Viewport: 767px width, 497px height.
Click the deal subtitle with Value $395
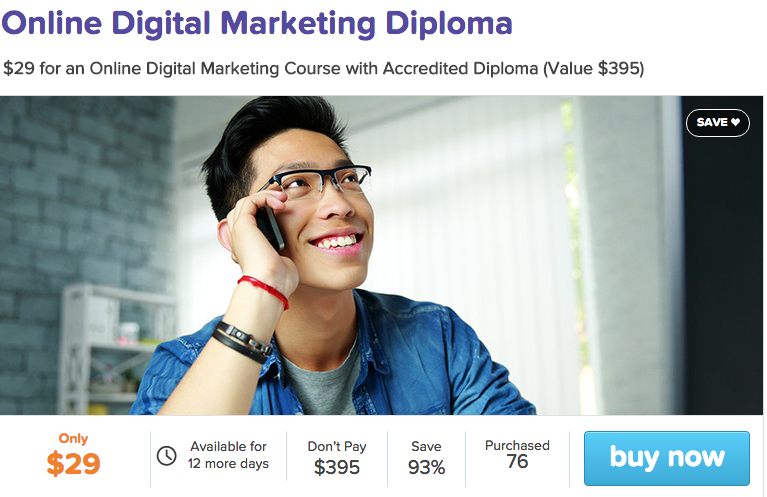click(323, 68)
